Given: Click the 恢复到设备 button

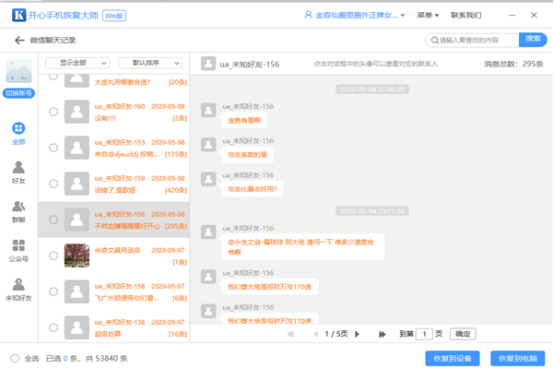Looking at the screenshot, I should tap(453, 358).
